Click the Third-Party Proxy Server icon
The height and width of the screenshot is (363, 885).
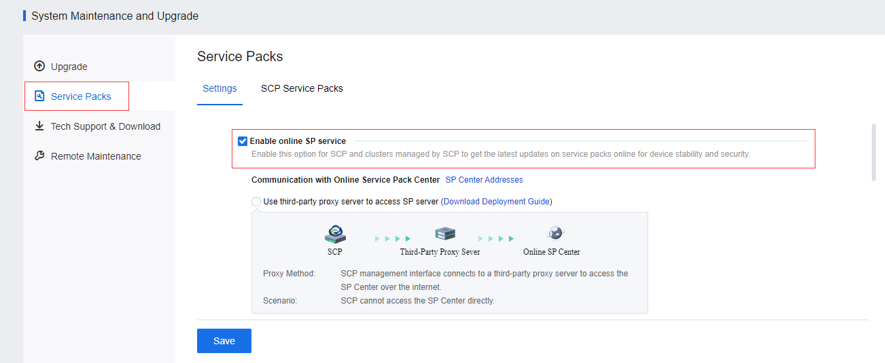point(445,233)
